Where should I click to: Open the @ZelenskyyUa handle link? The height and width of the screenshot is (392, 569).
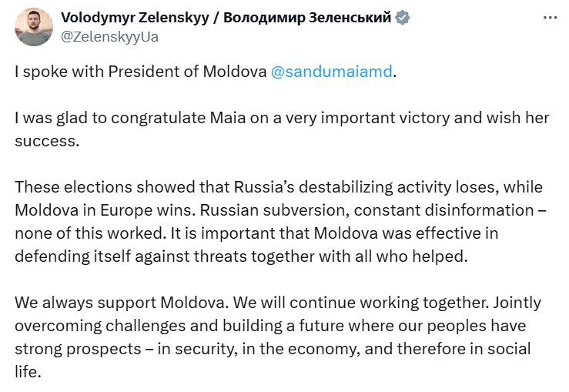click(109, 37)
